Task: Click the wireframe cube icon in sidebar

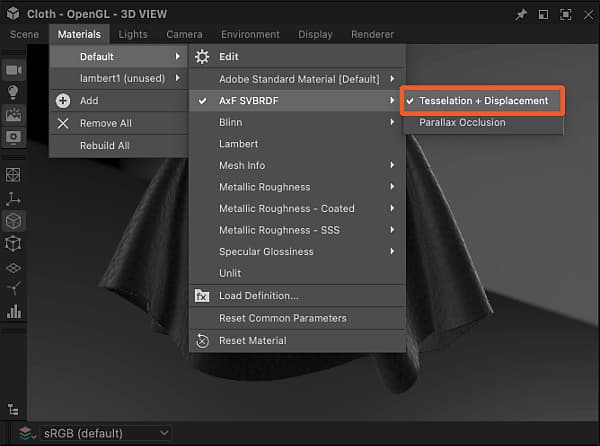Action: tap(13, 244)
